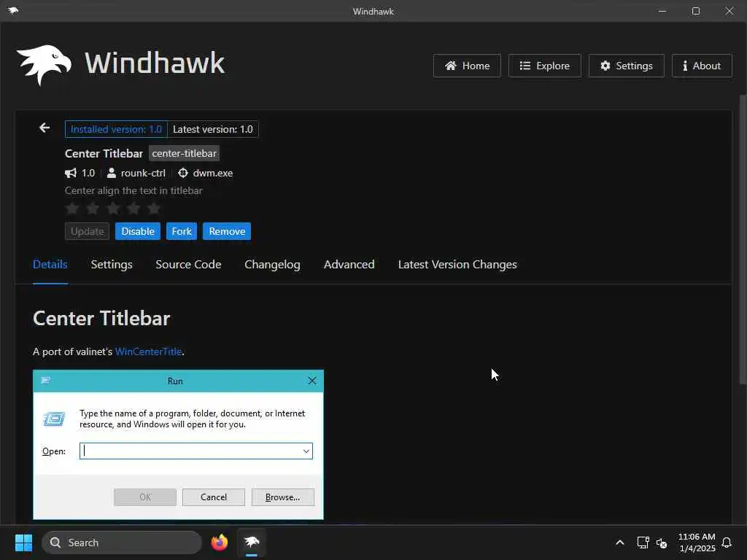The height and width of the screenshot is (560, 747).
Task: Click the Windhawk hawk logo
Action: click(x=44, y=65)
